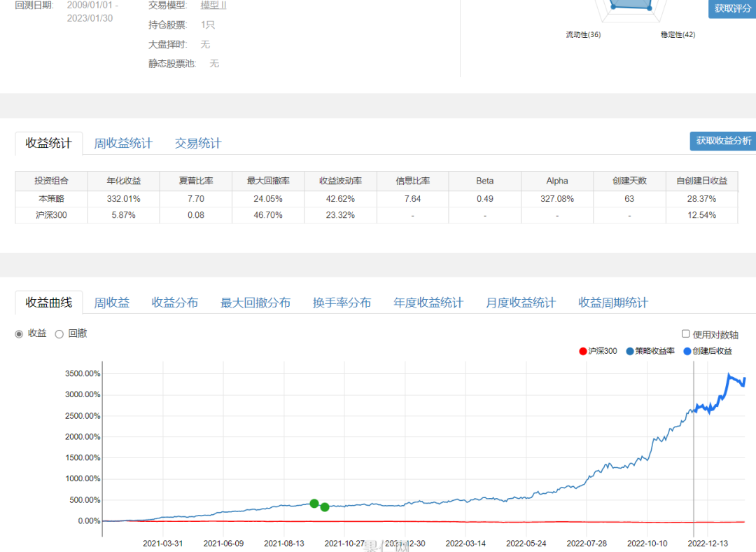Click the 投资组合 column header

(52, 181)
